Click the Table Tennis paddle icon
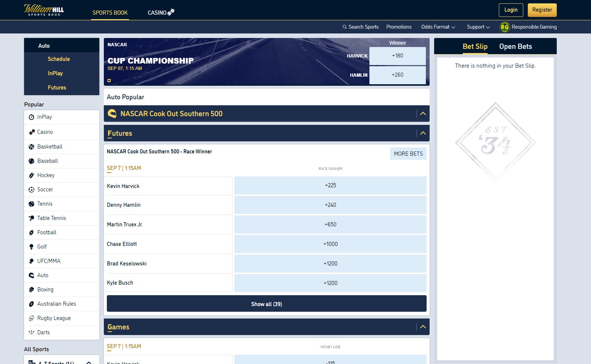This screenshot has height=364, width=591. [x=31, y=218]
